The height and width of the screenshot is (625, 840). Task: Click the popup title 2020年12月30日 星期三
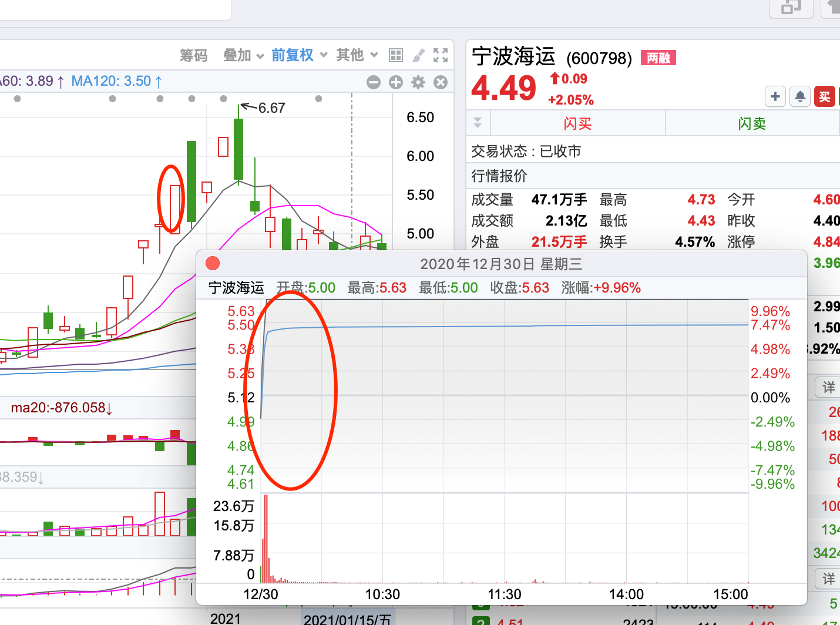click(501, 264)
